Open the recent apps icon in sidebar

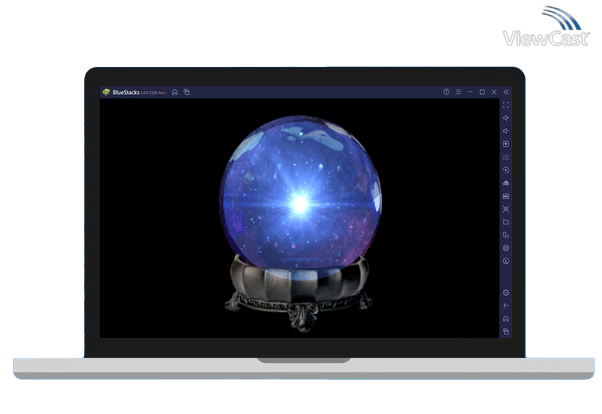[x=506, y=331]
